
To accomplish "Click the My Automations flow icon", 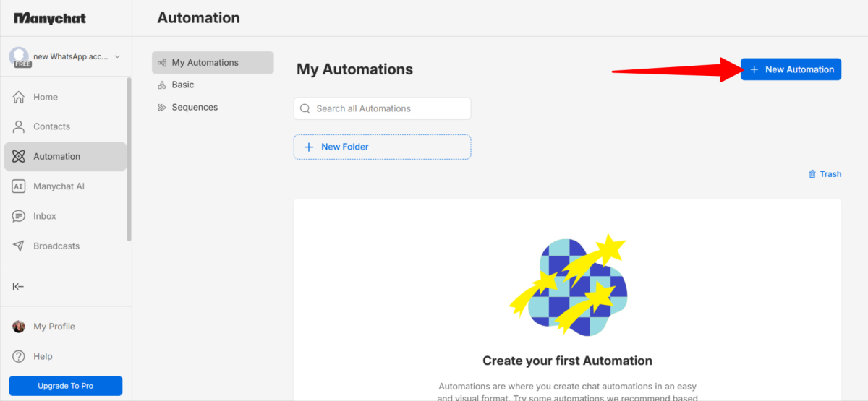I will point(162,63).
